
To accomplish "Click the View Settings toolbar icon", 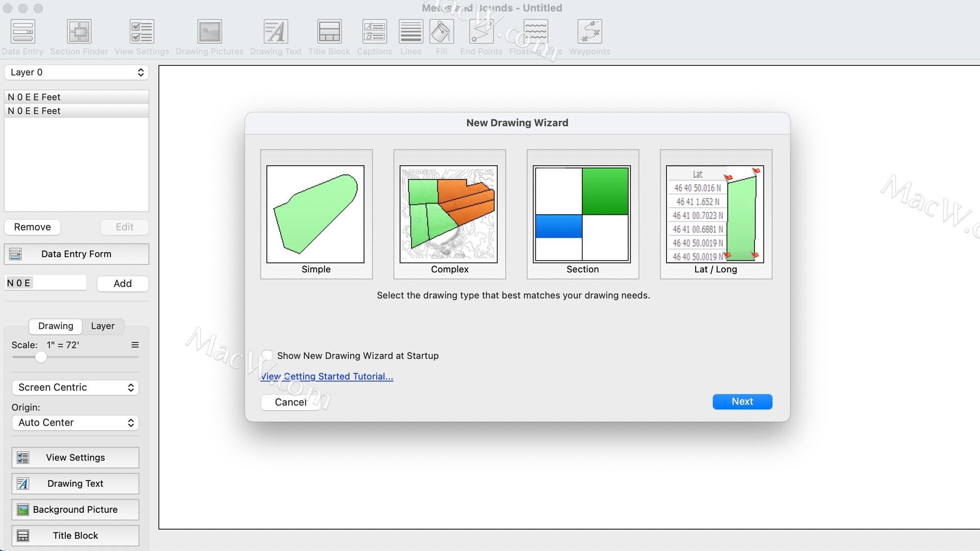I will (x=142, y=32).
